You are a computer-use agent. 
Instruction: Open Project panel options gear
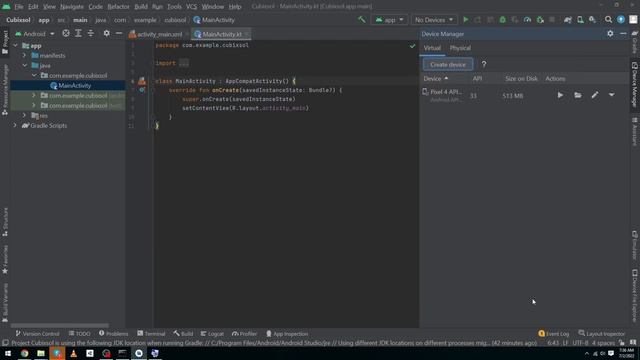106,33
